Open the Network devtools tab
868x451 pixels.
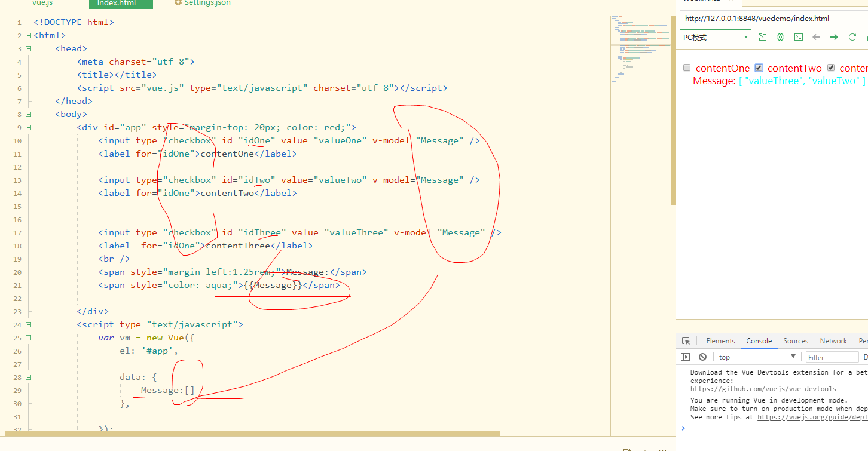[x=833, y=341]
